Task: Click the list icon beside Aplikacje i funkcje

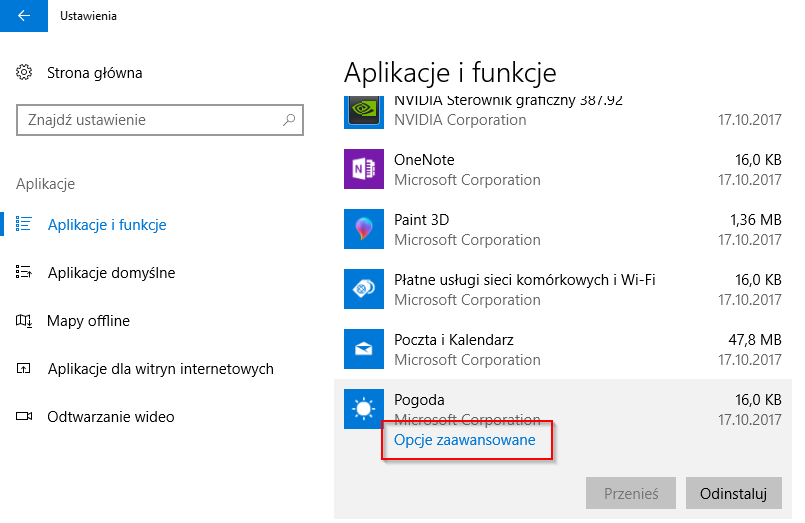Action: (24, 224)
